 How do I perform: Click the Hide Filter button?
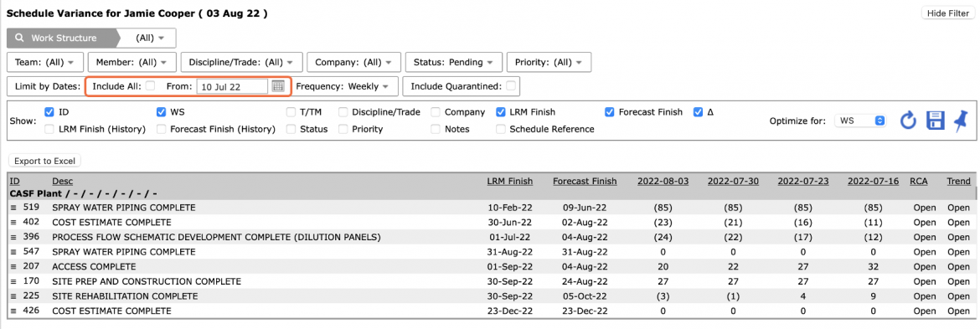[948, 13]
